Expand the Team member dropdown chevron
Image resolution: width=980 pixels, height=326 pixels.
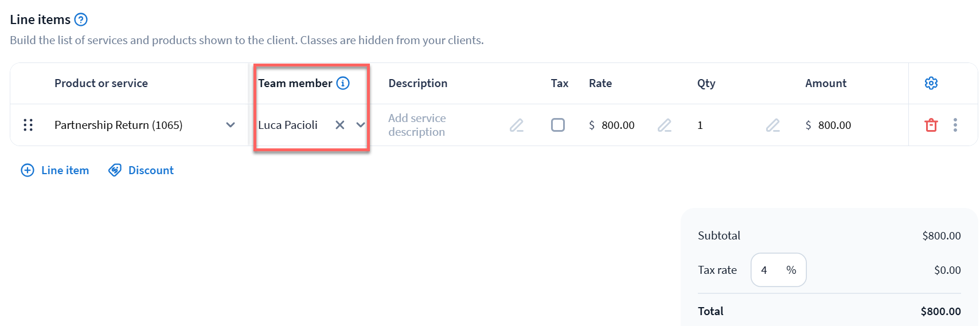click(361, 125)
